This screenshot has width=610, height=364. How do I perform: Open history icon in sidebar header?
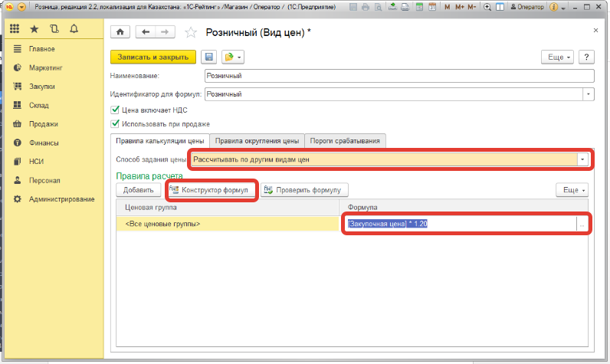click(x=54, y=29)
